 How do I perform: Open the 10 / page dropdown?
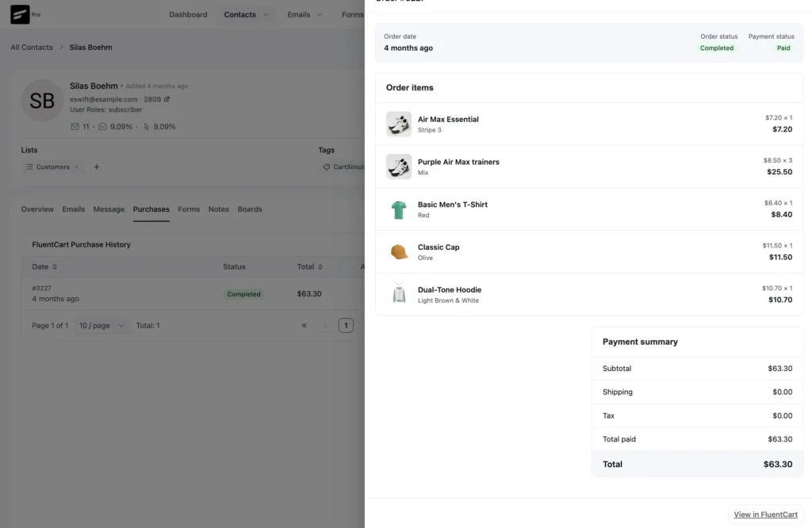coord(101,326)
